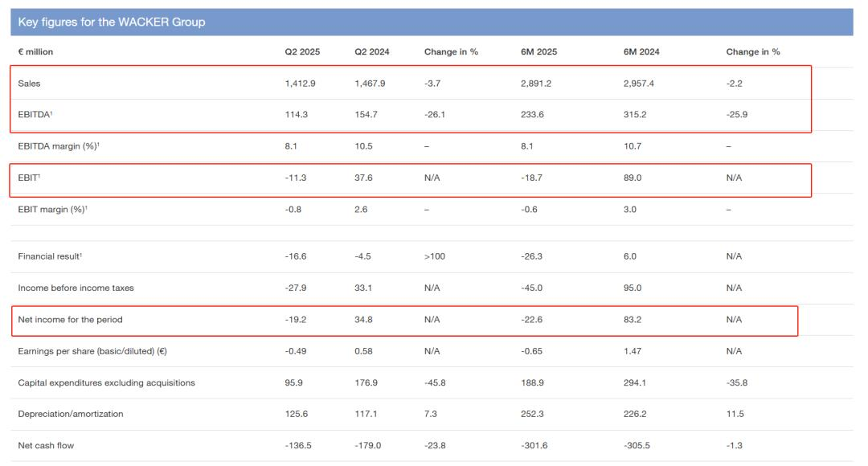This screenshot has width=868, height=466.
Task: Click the pre-tax income value '-27.9'
Action: 296,288
